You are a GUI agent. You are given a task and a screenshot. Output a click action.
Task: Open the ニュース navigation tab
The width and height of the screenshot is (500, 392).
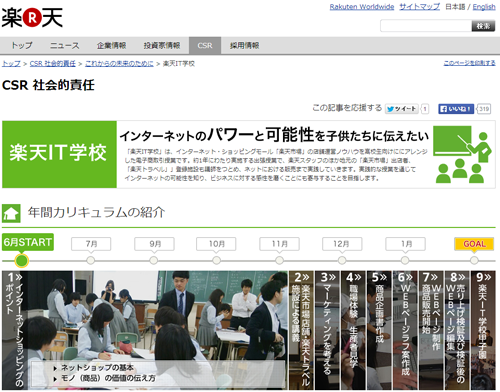[65, 45]
